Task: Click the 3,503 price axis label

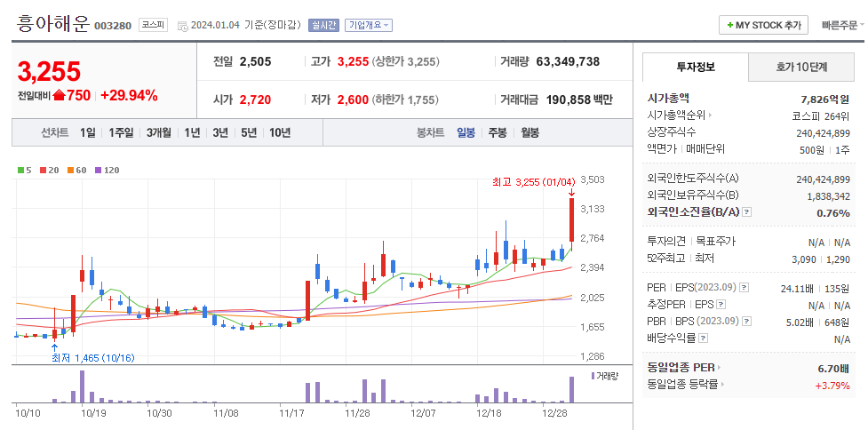Action: pyautogui.click(x=593, y=179)
